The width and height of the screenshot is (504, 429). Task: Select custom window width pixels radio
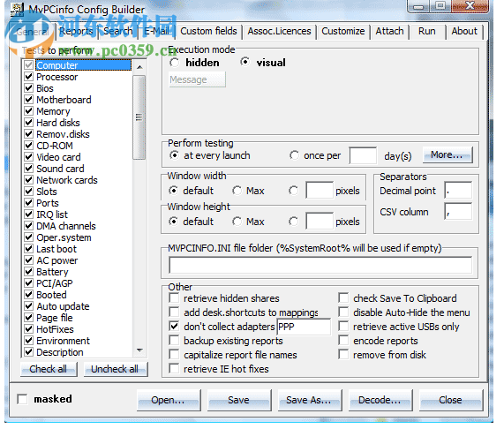293,191
